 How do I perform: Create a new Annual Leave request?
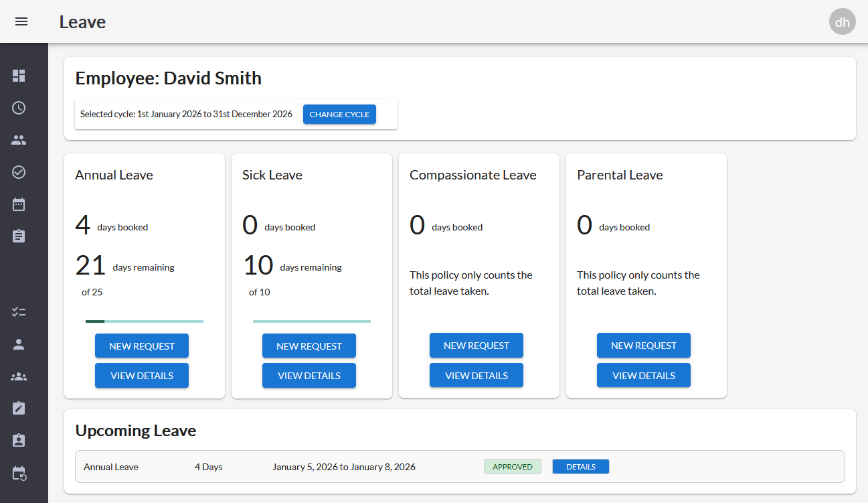coord(142,346)
